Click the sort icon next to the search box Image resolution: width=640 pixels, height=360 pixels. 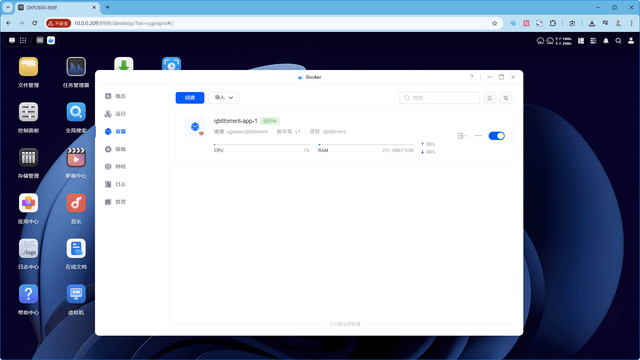(x=489, y=98)
